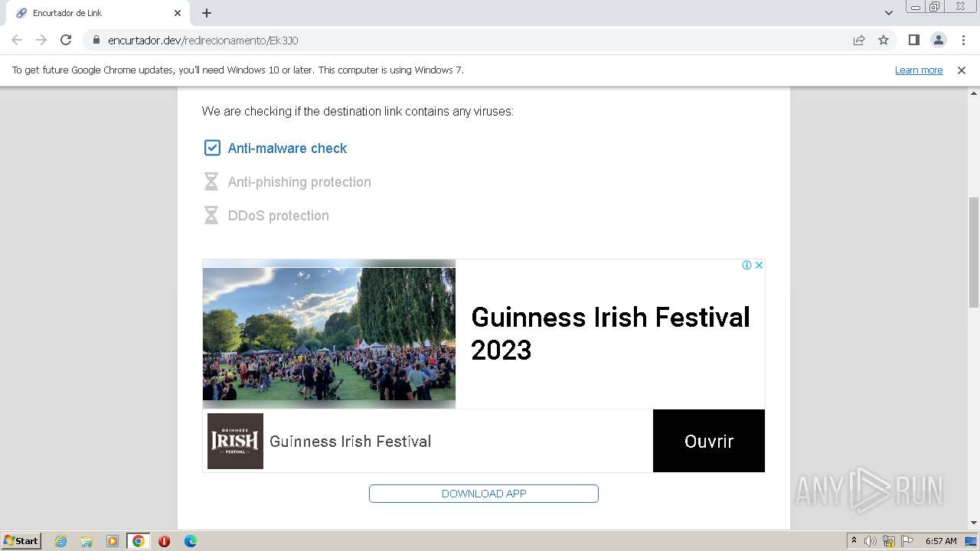The image size is (980, 551).
Task: Click the Guinness Irish logo thumbnail
Action: [235, 442]
